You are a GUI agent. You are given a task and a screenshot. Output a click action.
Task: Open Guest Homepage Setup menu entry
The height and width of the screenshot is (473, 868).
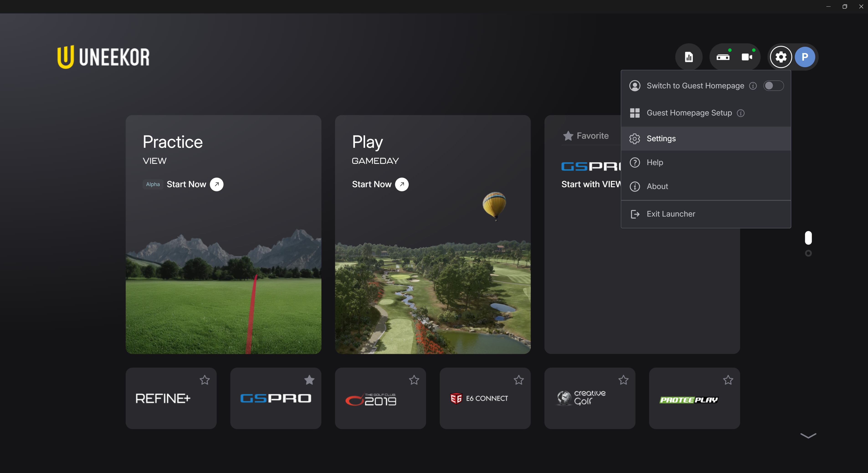(x=706, y=113)
